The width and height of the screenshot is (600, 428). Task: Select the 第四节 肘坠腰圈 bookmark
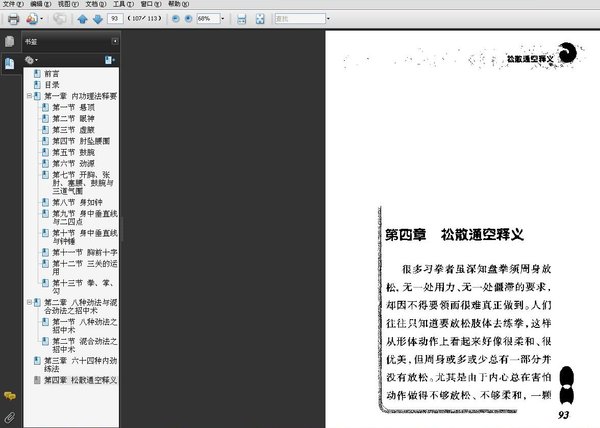[81, 141]
